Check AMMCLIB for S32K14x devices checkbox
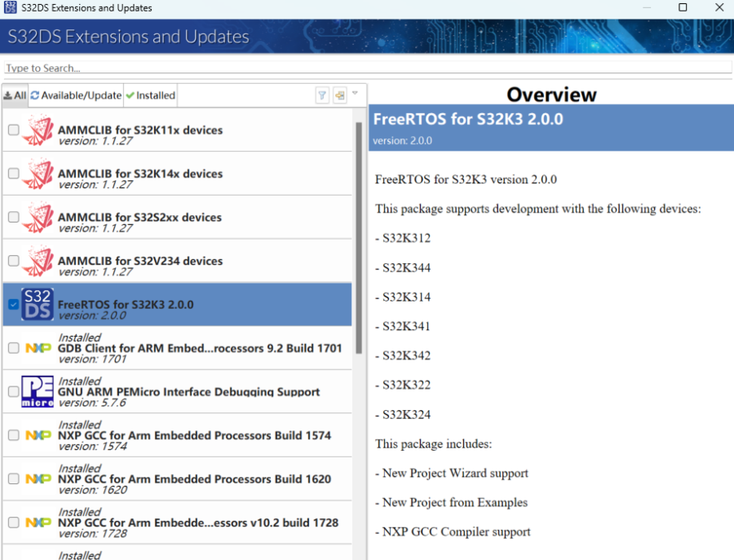The height and width of the screenshot is (560, 734). coord(14,173)
